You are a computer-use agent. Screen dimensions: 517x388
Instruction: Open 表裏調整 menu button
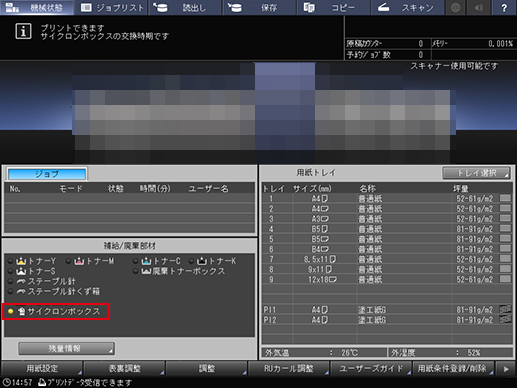[x=124, y=368]
